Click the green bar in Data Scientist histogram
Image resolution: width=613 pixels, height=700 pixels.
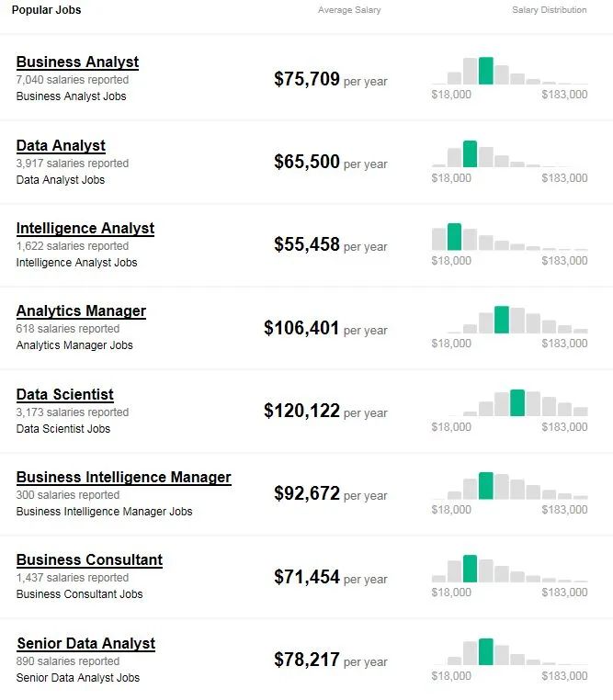(x=517, y=403)
